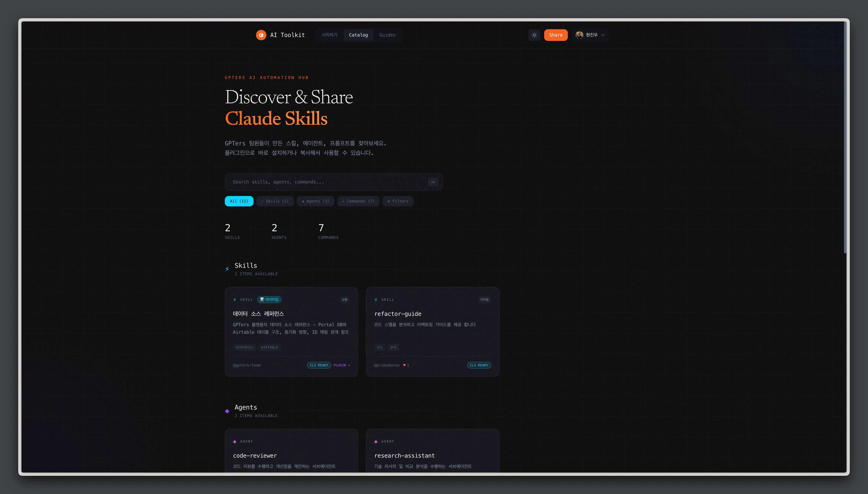Expand the 현진우 user menu chevron
Image resolution: width=868 pixels, height=494 pixels.
point(603,35)
